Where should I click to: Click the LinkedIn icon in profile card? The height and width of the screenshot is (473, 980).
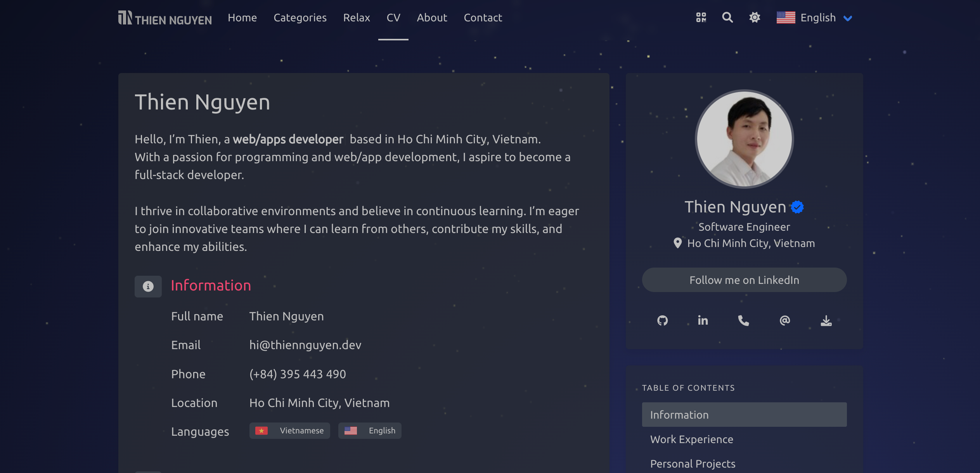(703, 320)
